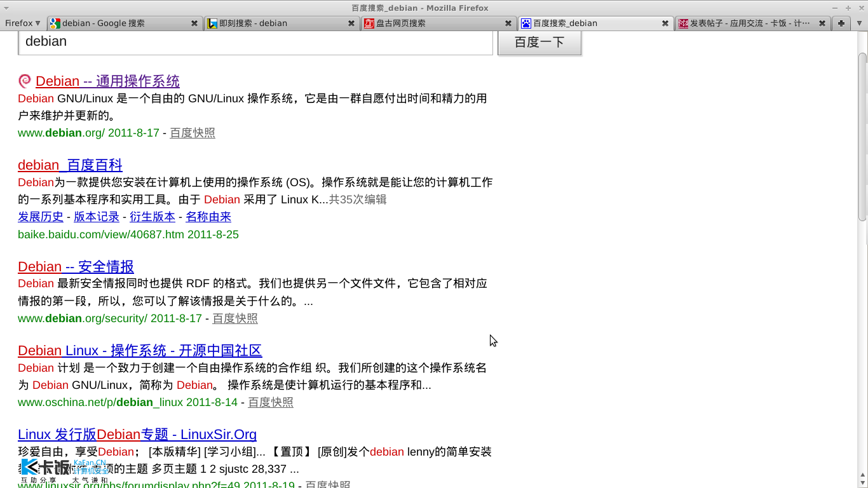Open the 版本记录 sublink
868x488 pixels.
[x=97, y=217]
